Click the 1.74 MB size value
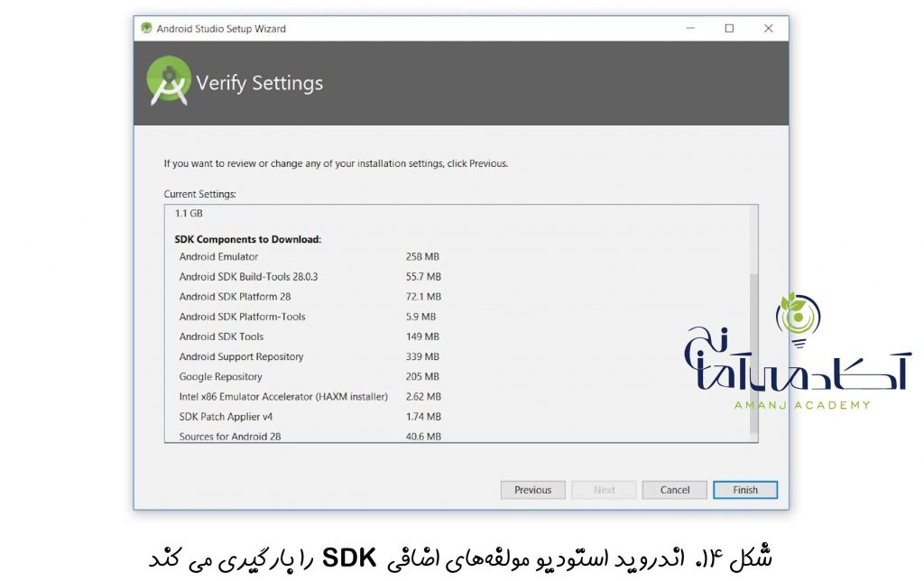The image size is (924, 581). point(423,417)
